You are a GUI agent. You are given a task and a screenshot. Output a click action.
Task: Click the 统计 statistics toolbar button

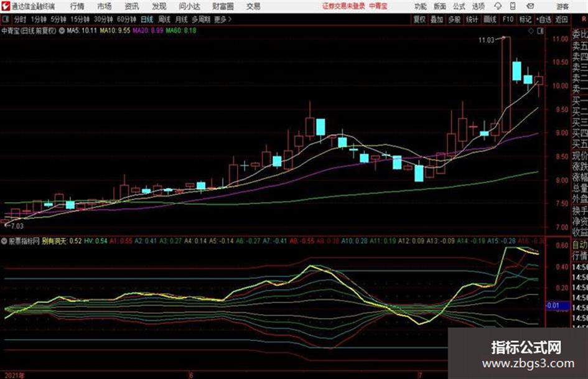472,19
